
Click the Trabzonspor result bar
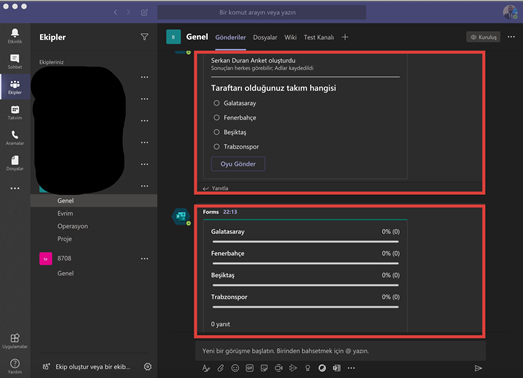point(306,307)
